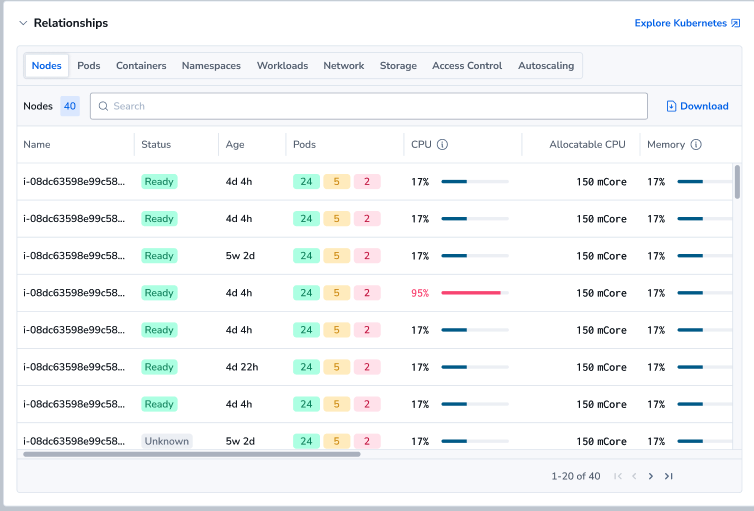754x511 pixels.
Task: Click the 24 pods badge in 4d 22h row
Action: coord(306,367)
